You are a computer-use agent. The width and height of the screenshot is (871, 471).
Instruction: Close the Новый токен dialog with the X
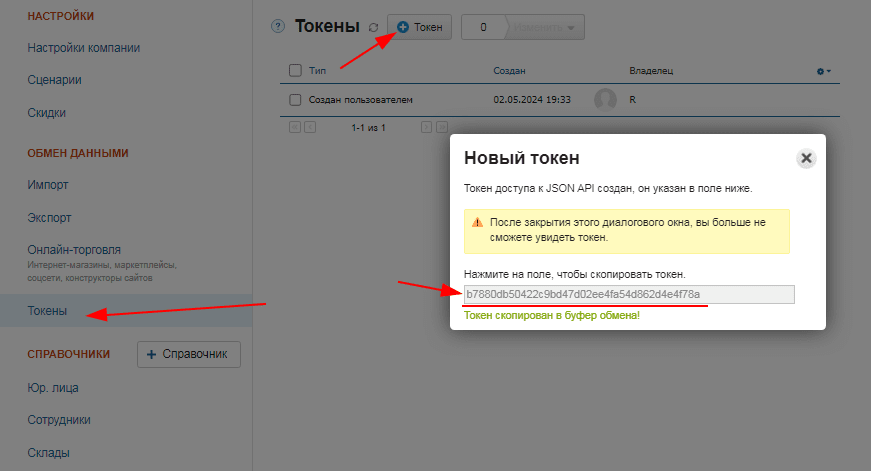[806, 158]
